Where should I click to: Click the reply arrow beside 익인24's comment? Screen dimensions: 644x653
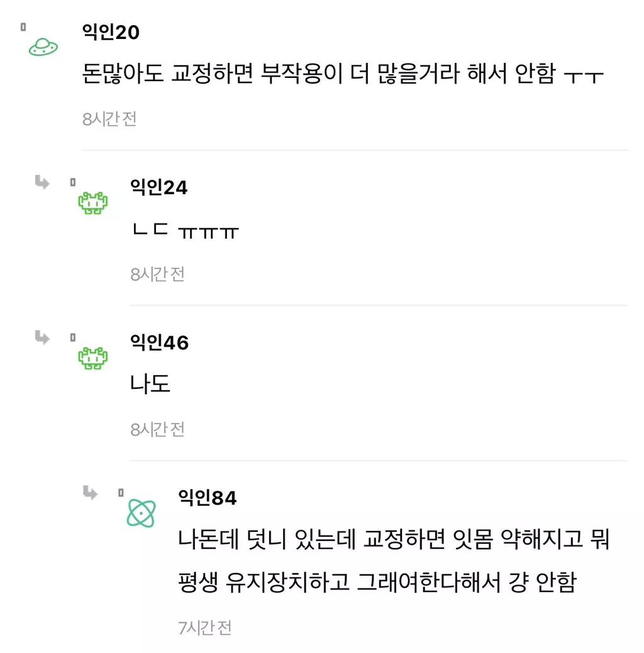coord(42,183)
